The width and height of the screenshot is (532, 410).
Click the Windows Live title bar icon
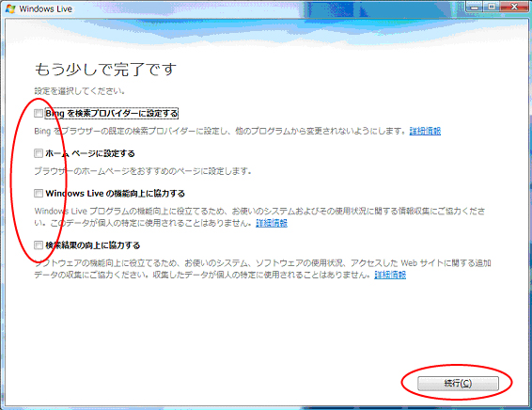[10, 8]
